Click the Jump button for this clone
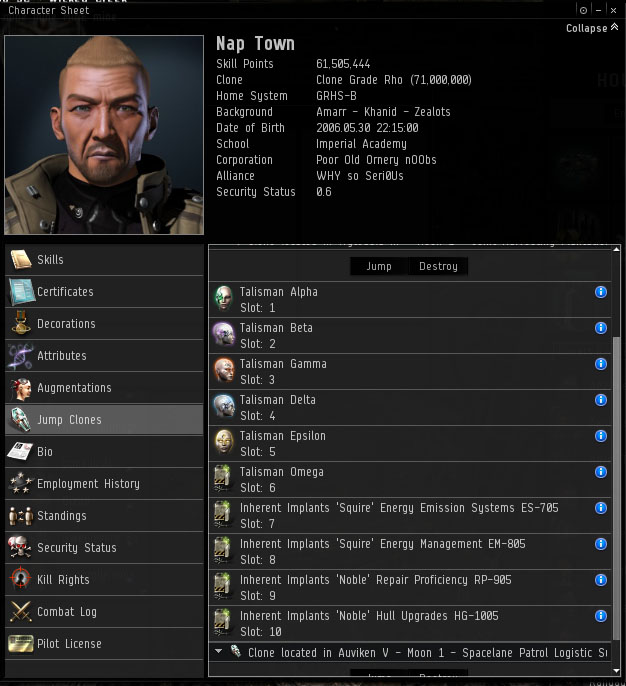The width and height of the screenshot is (626, 686). pos(379,266)
